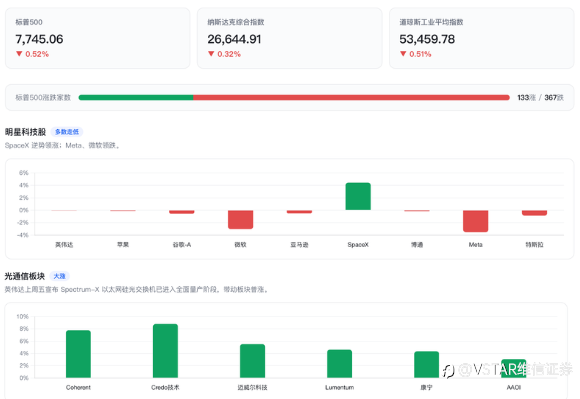
Task: Select the 367跌 decliners count
Action: (554, 98)
